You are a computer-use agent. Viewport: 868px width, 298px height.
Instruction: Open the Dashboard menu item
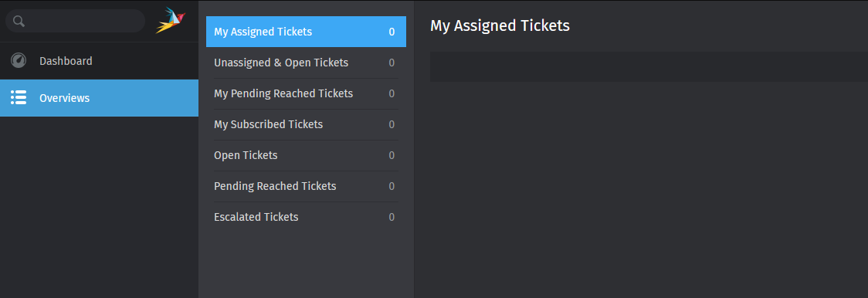coord(99,61)
